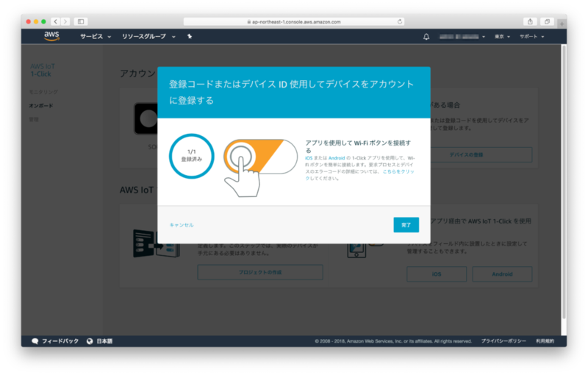The image size is (588, 375).
Task: Click the iOS app button on page
Action: pos(437,274)
